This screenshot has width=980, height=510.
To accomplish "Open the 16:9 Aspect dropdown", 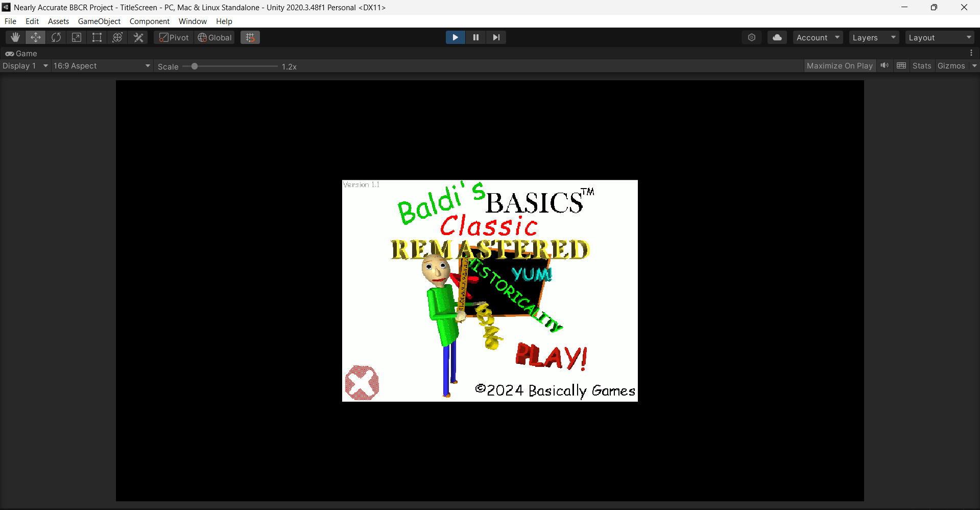I will 101,65.
